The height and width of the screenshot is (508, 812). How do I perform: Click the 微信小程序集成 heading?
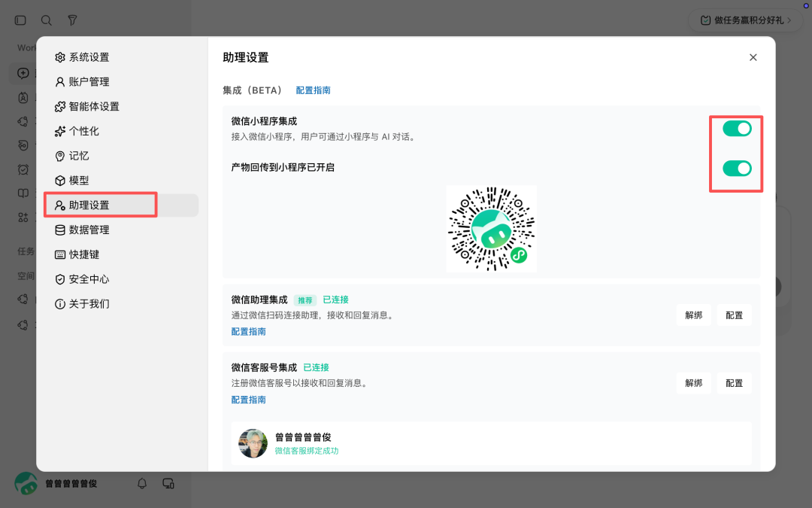pyautogui.click(x=264, y=121)
